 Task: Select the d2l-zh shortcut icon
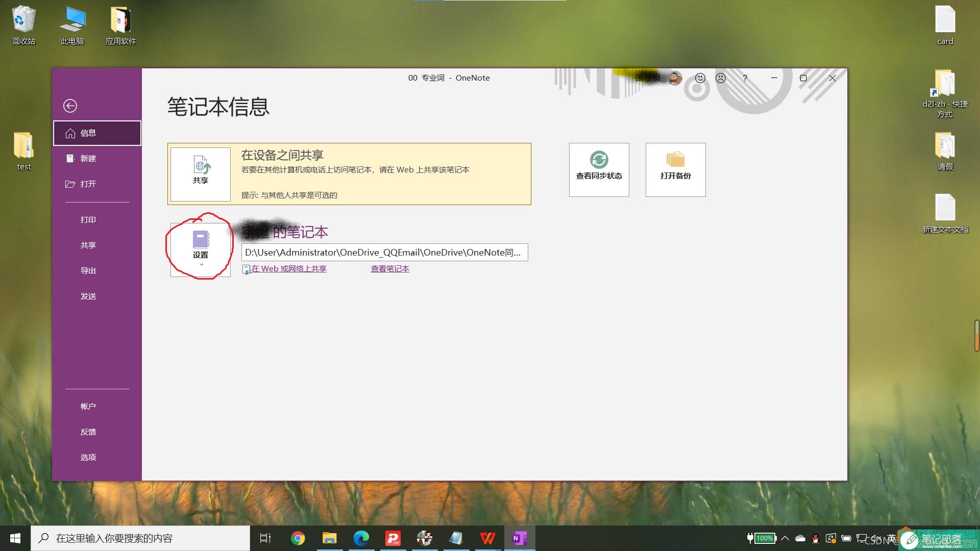(x=945, y=94)
